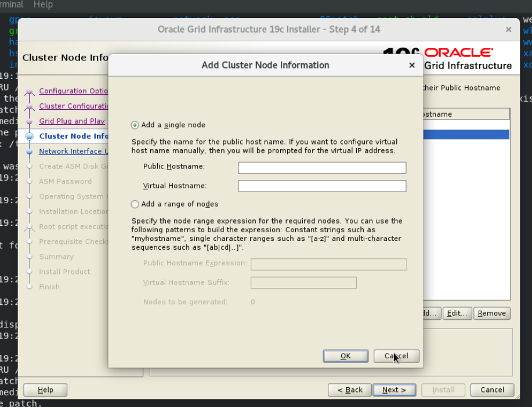Viewport: 532px width, 407px height.
Task: Open the Help menu in terminal window
Action: [x=43, y=5]
